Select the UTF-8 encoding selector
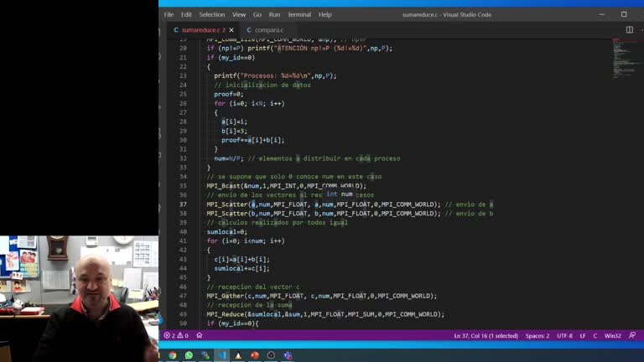644x362 pixels. pos(564,335)
